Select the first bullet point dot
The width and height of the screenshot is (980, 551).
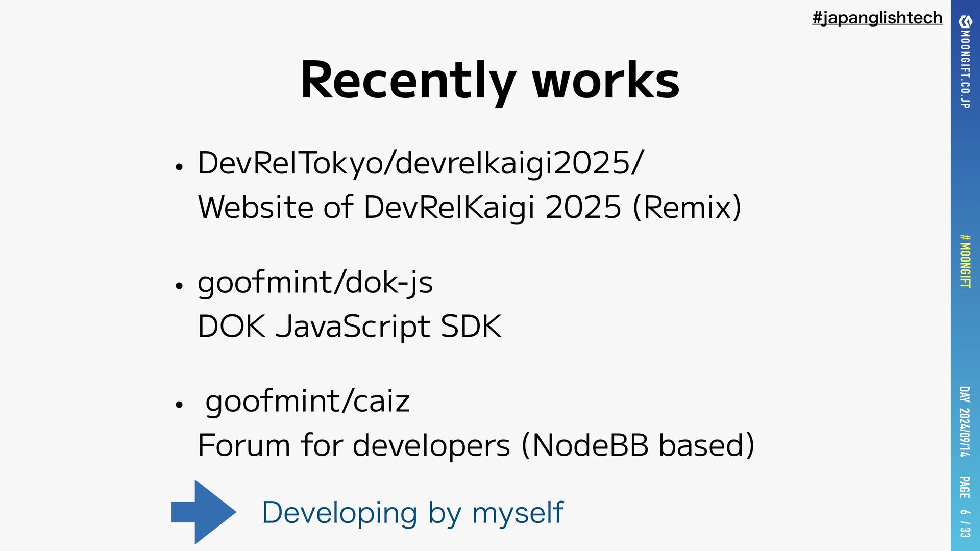[179, 167]
